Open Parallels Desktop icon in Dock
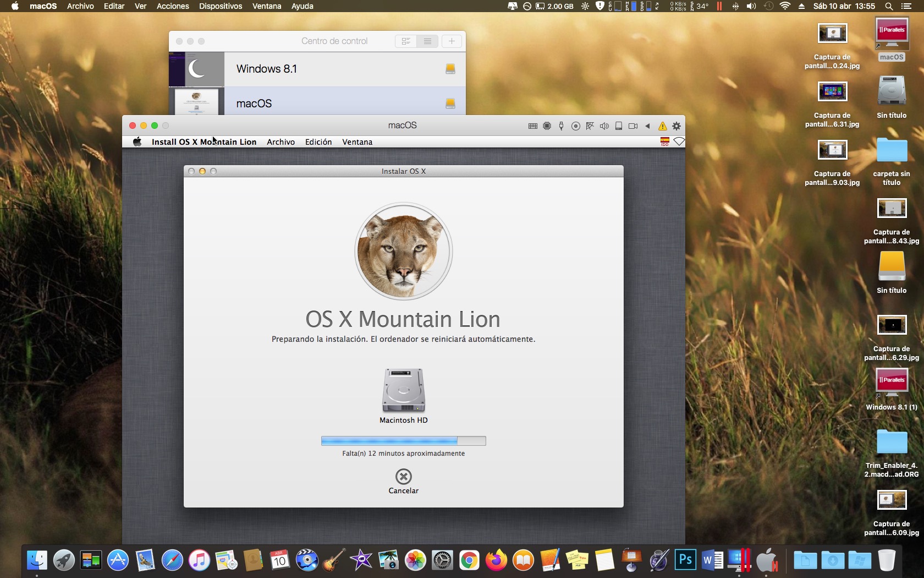 (x=739, y=560)
